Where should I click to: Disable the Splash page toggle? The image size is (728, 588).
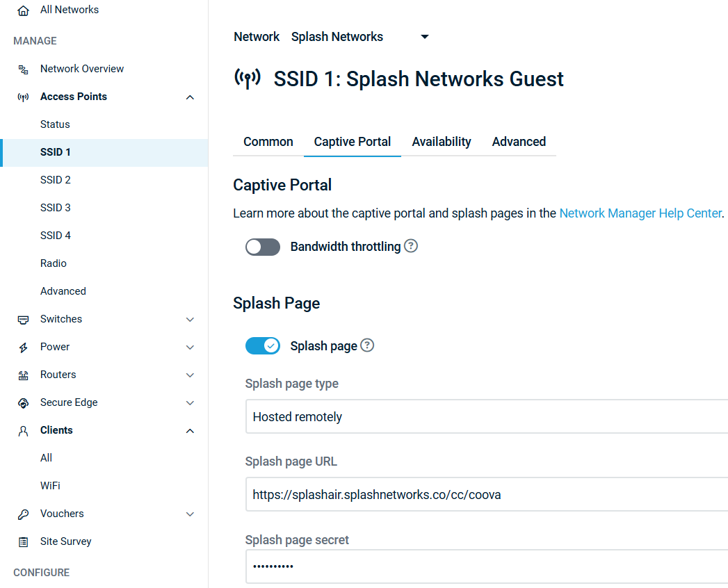263,345
